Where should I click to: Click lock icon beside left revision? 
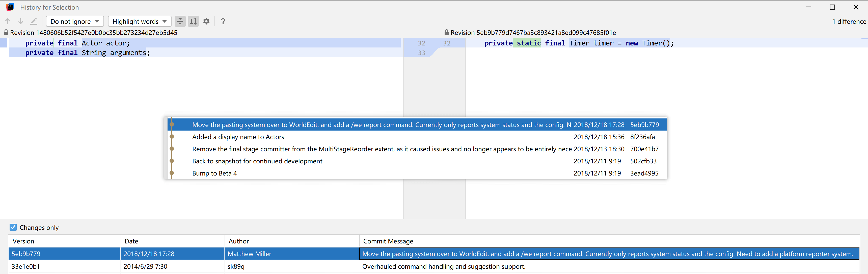pos(6,32)
